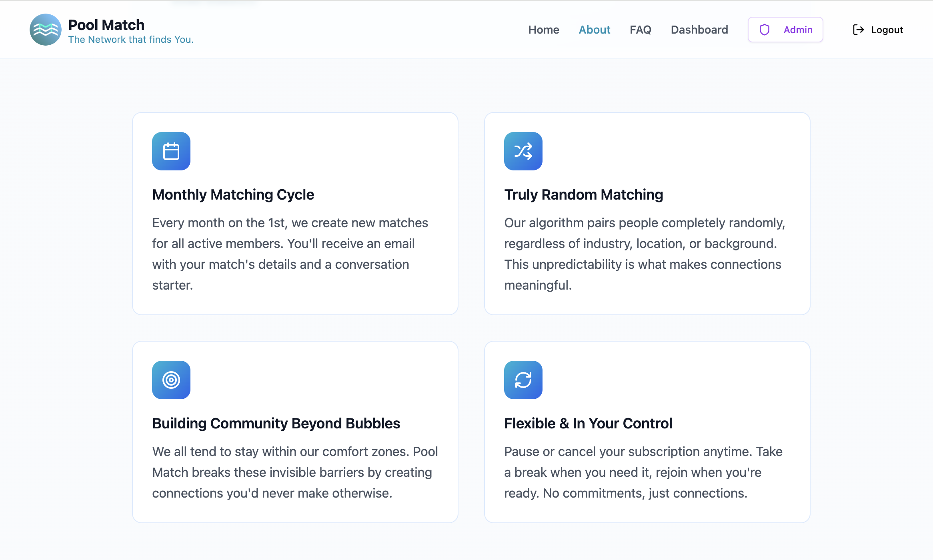Click the Building Community Beyond Bubbles heading
This screenshot has height=560, width=933.
[x=276, y=424]
